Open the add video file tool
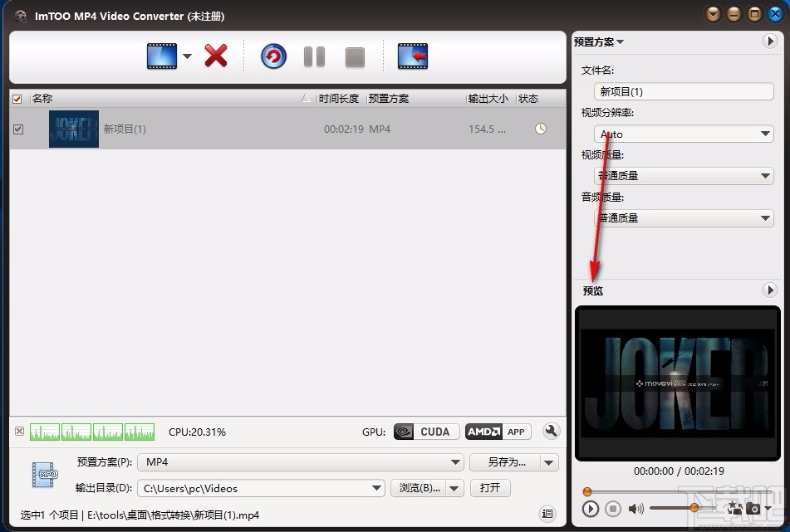Image resolution: width=790 pixels, height=532 pixels. point(160,56)
